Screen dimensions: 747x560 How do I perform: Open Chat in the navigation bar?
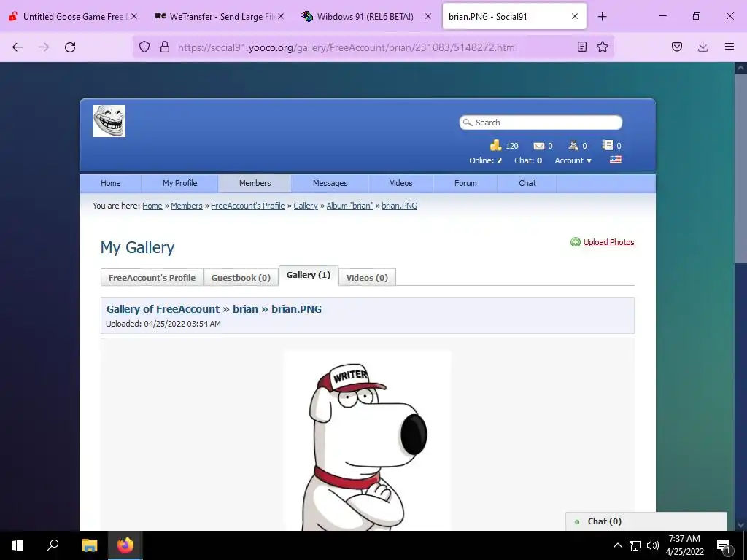pos(527,183)
